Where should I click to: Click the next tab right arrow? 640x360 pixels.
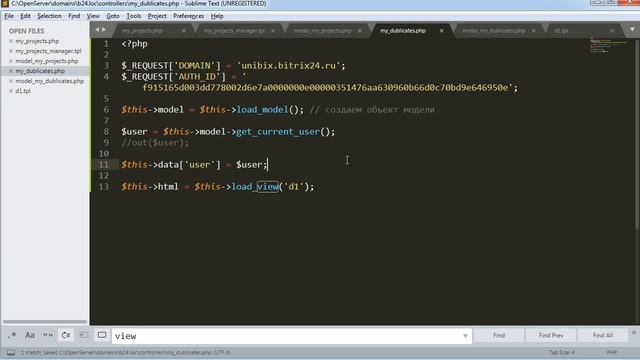point(104,30)
